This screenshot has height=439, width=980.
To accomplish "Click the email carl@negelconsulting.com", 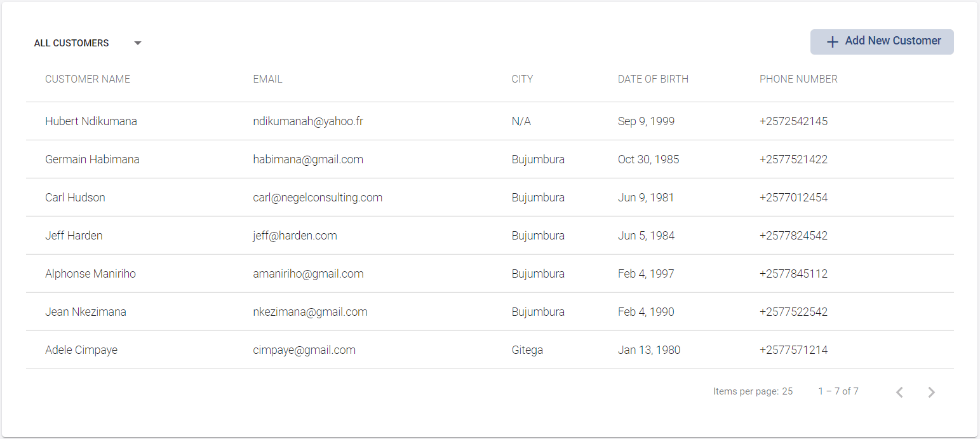I will pos(318,198).
